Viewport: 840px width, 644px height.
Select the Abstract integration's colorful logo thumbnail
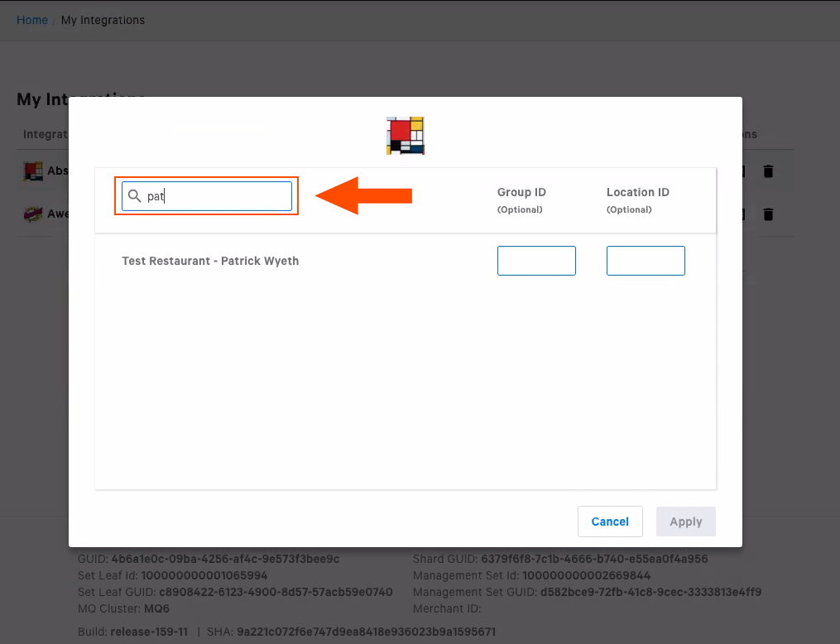tap(33, 171)
